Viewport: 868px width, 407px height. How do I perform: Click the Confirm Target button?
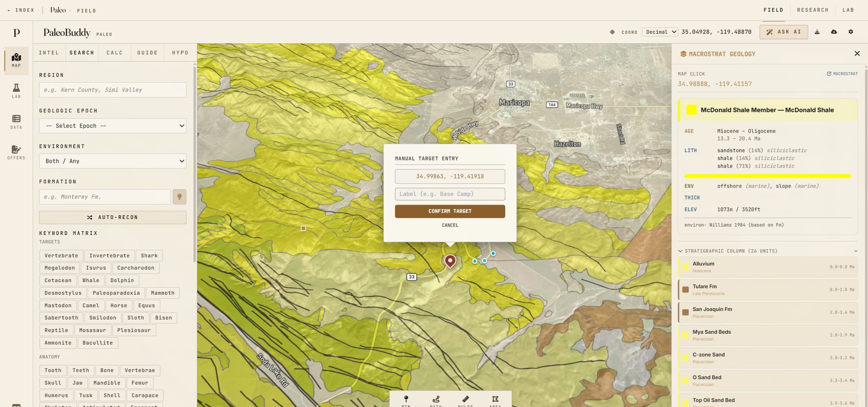click(450, 211)
